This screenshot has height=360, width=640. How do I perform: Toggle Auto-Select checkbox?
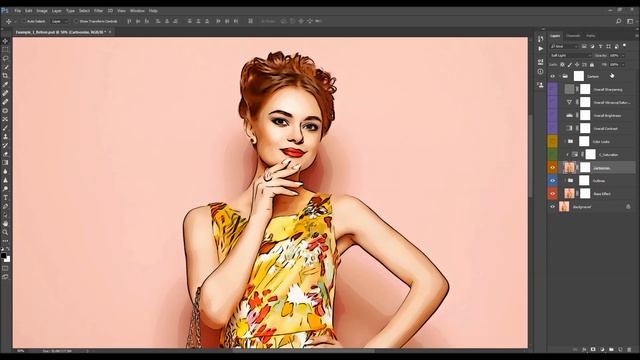click(23, 21)
